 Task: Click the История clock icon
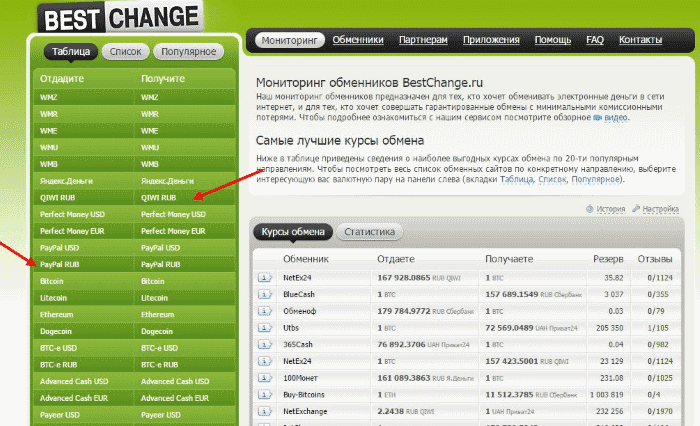tap(590, 209)
